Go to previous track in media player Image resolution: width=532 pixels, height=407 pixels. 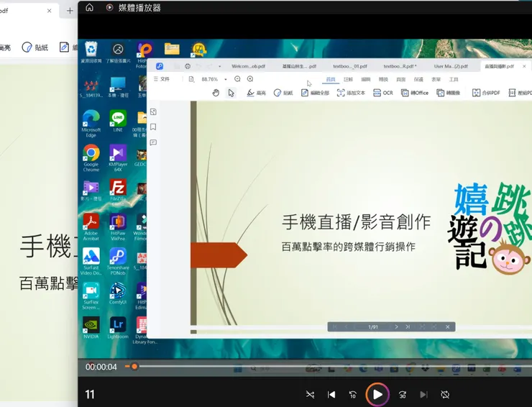point(331,395)
